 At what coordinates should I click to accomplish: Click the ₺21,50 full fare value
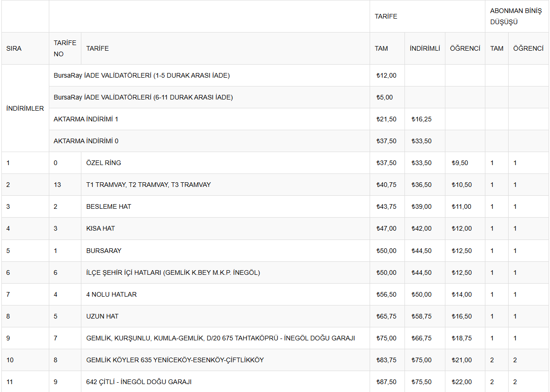coord(386,120)
